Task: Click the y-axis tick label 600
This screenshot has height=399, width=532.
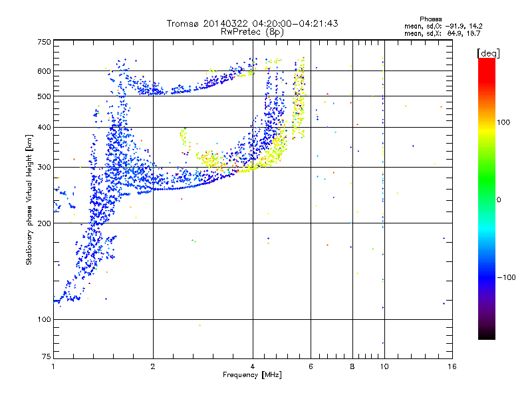Action: [44, 71]
